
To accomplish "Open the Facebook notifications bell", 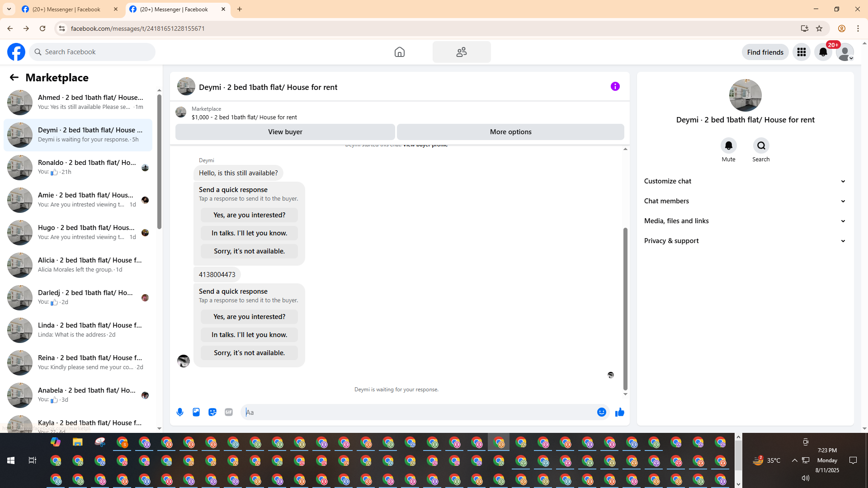I will click(823, 52).
